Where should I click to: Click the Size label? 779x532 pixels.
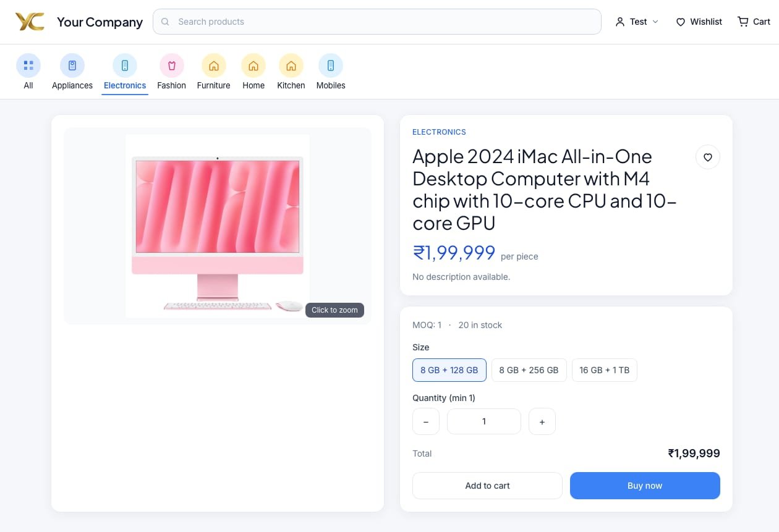click(421, 347)
